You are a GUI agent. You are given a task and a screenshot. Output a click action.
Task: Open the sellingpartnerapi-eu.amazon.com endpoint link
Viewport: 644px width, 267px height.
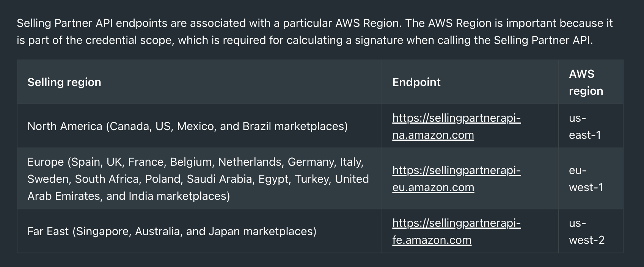tap(457, 179)
